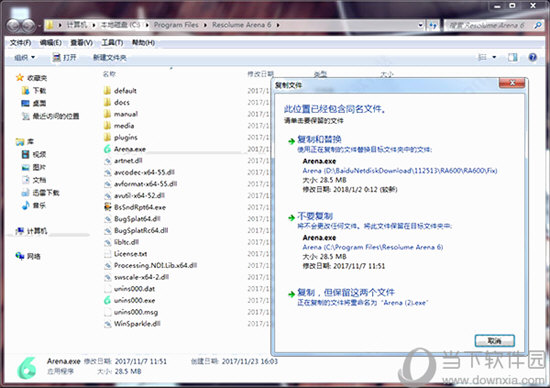
Task: Click the Computer (计算机) sidebar icon
Action: click(20, 230)
